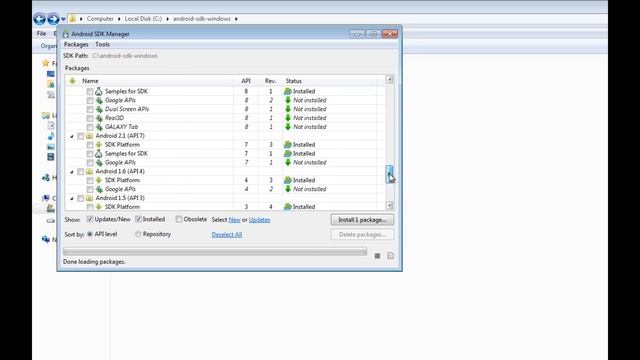
Task: Toggle the Updates/New show checkbox
Action: (x=90, y=219)
